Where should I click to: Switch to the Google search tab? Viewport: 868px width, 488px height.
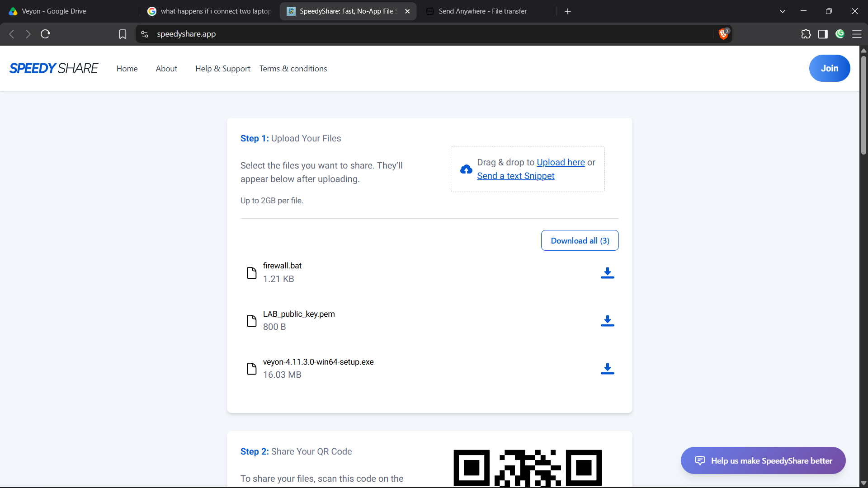210,11
